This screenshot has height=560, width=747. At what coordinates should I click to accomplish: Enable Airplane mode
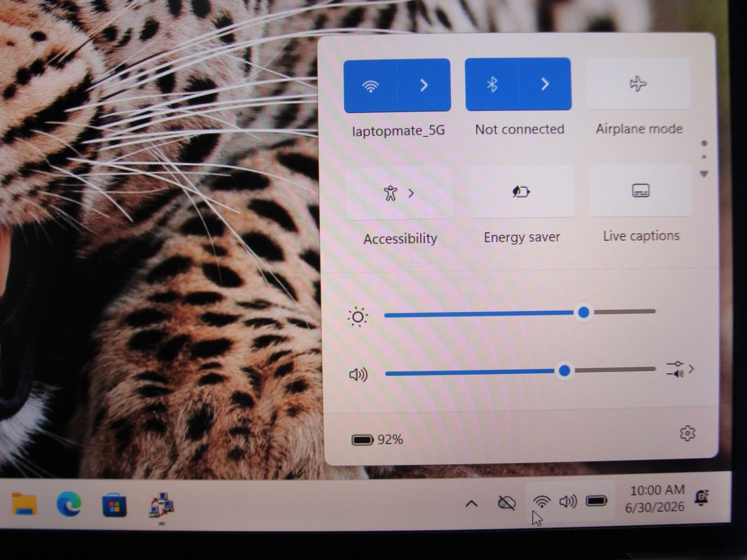pos(638,84)
